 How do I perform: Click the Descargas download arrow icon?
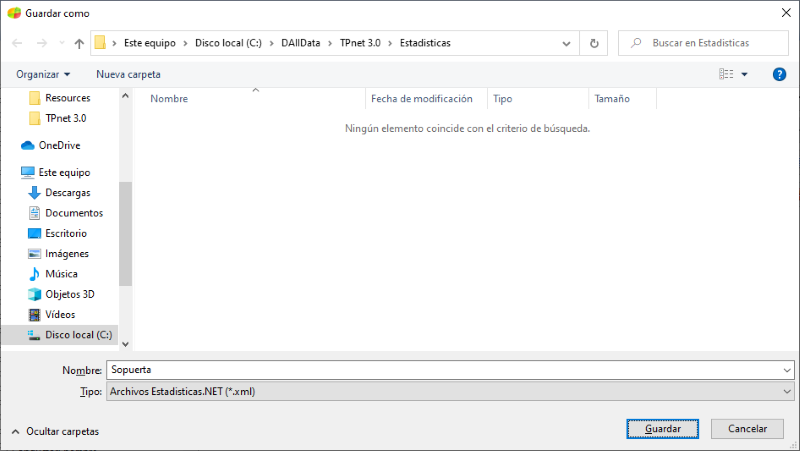[34, 193]
